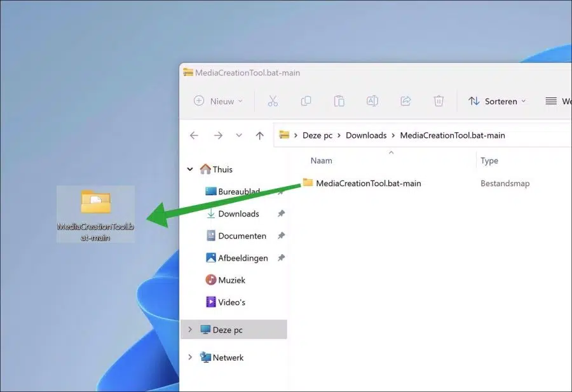
Task: Open recent locations chevron dropdown
Action: click(239, 135)
